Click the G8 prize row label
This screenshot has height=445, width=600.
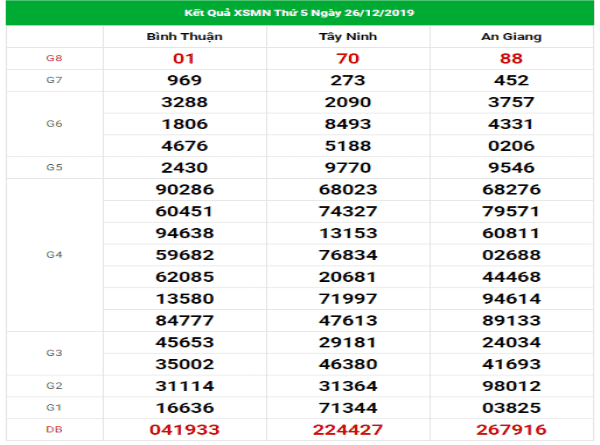[x=54, y=59]
